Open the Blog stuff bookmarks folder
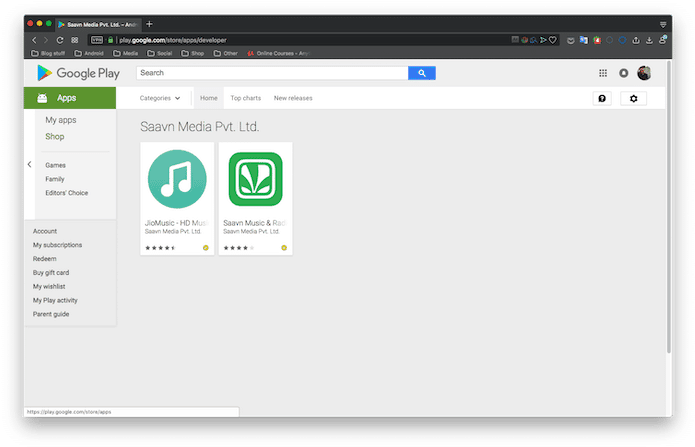The width and height of the screenshot is (695, 447). (x=48, y=53)
